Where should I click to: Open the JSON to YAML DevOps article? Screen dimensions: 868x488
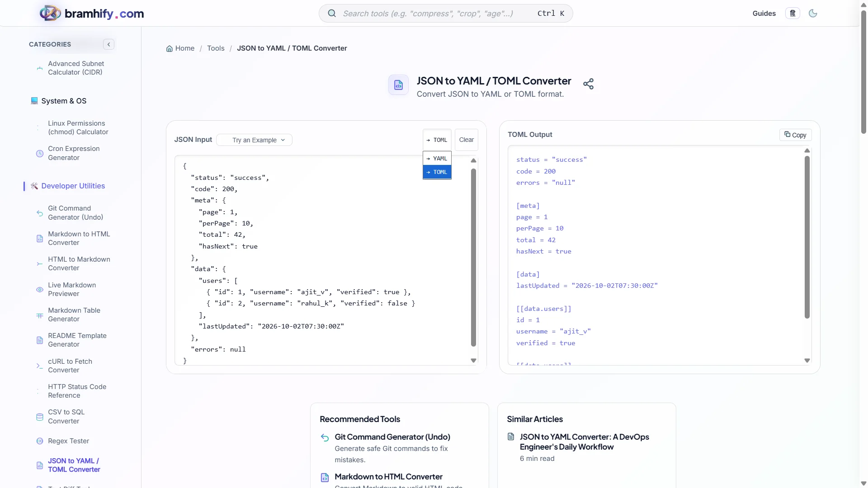584,442
